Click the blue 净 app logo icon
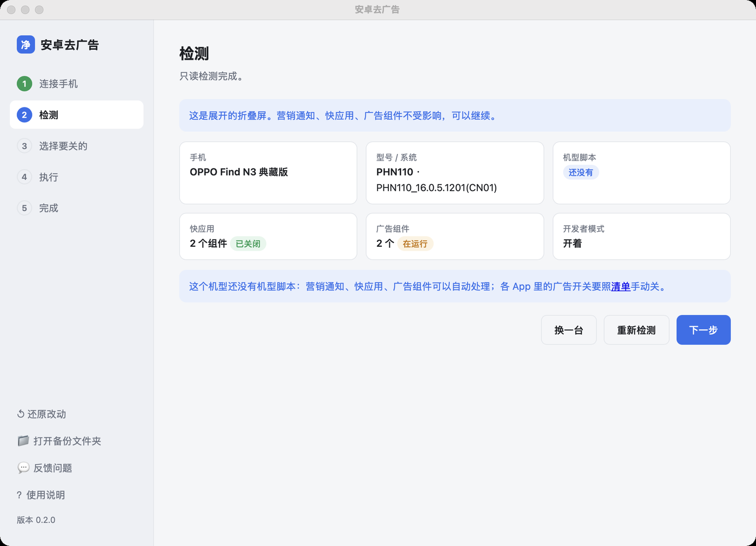756x546 pixels. pos(26,44)
